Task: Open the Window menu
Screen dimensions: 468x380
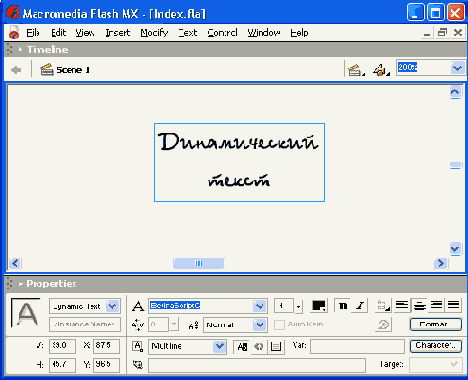Action: click(x=264, y=33)
